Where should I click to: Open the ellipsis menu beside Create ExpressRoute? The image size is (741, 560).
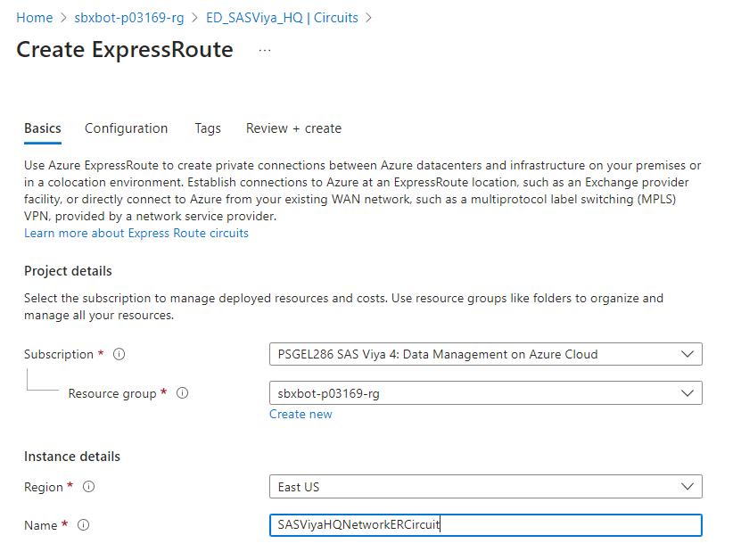point(264,51)
